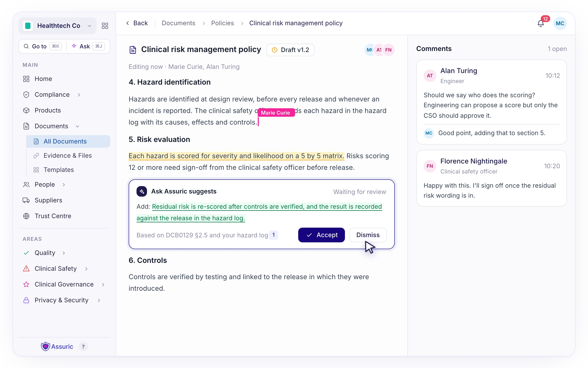The height and width of the screenshot is (368, 588).
Task: Open the Go to search field
Action: point(43,46)
